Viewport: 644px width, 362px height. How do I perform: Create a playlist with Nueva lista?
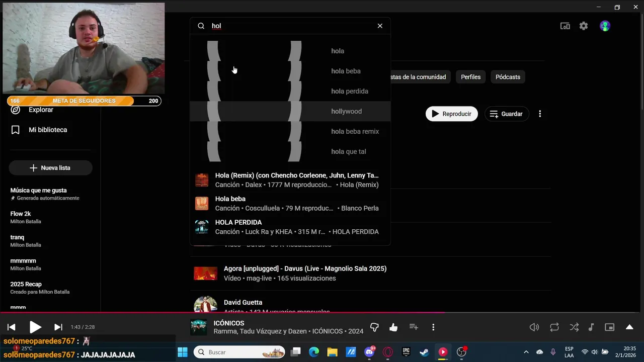[x=50, y=168]
